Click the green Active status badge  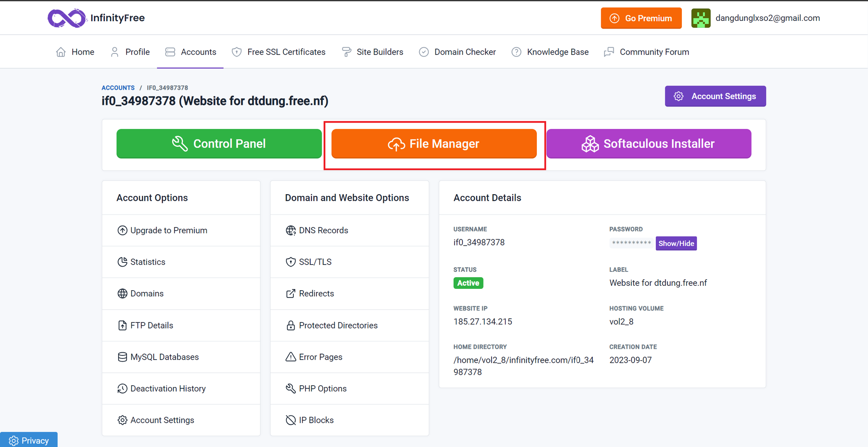[468, 283]
